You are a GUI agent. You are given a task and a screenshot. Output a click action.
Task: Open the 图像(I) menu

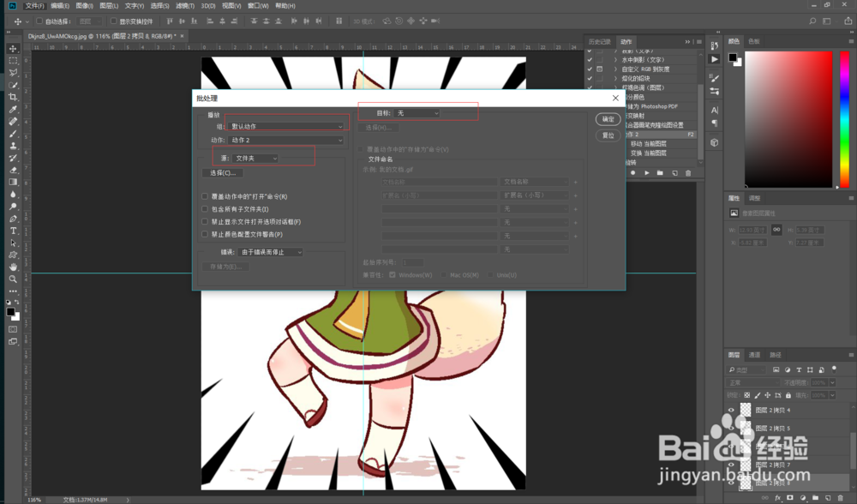coord(84,5)
